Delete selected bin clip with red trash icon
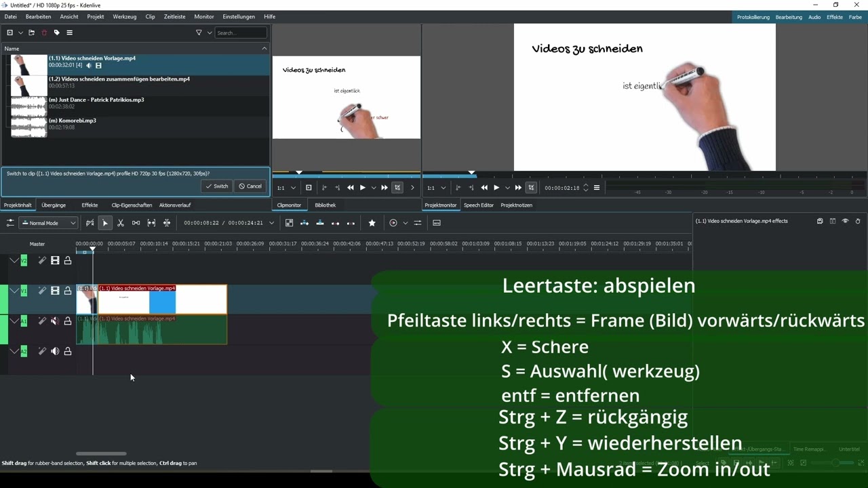Screen dimensions: 868x488 click(x=45, y=33)
